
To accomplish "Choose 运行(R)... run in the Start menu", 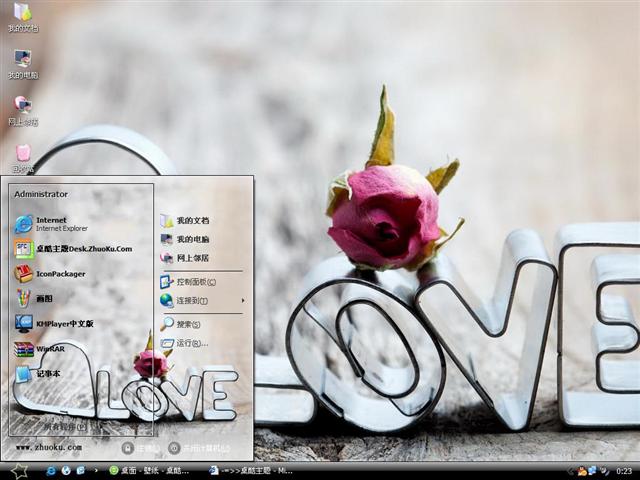I will click(190, 343).
